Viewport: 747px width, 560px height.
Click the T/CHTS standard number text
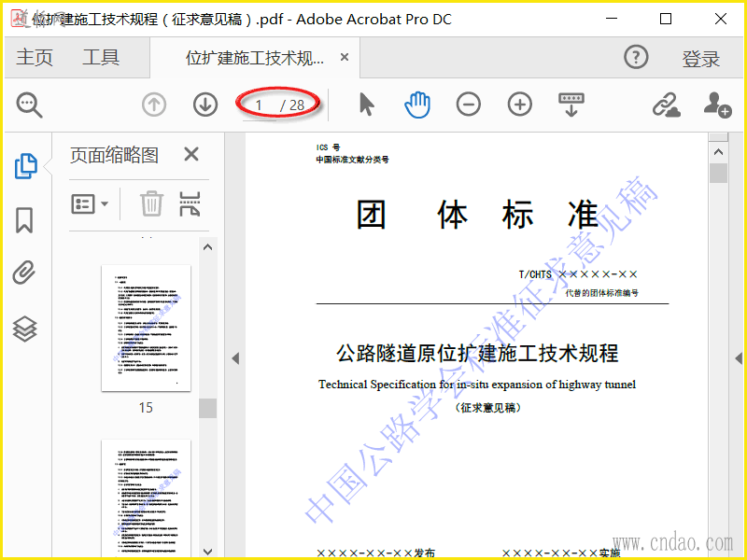coord(578,274)
